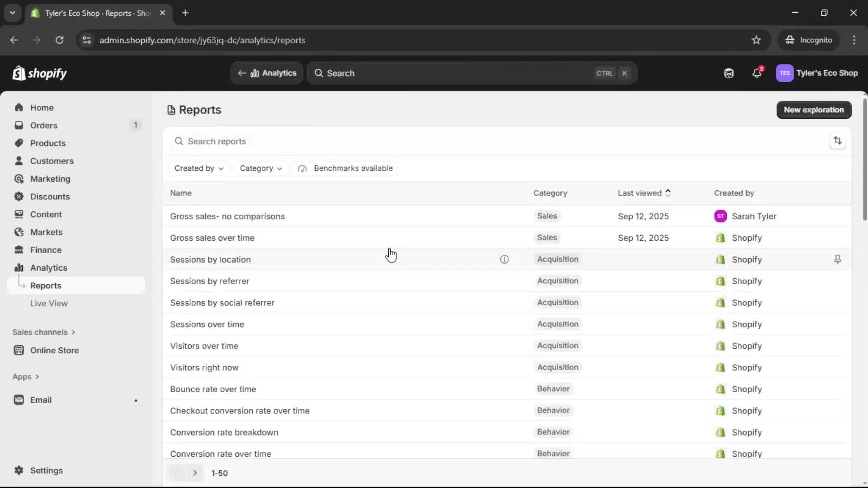The width and height of the screenshot is (868, 488).
Task: Toggle bookmark star in the address bar
Action: coord(756,40)
